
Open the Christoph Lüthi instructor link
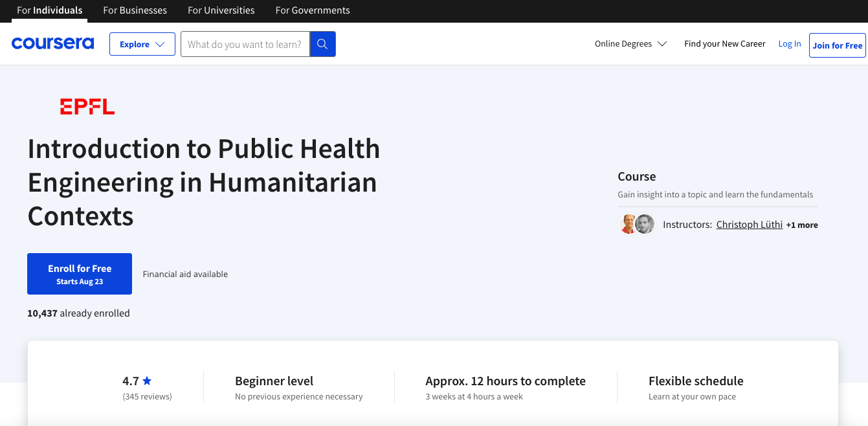(750, 225)
